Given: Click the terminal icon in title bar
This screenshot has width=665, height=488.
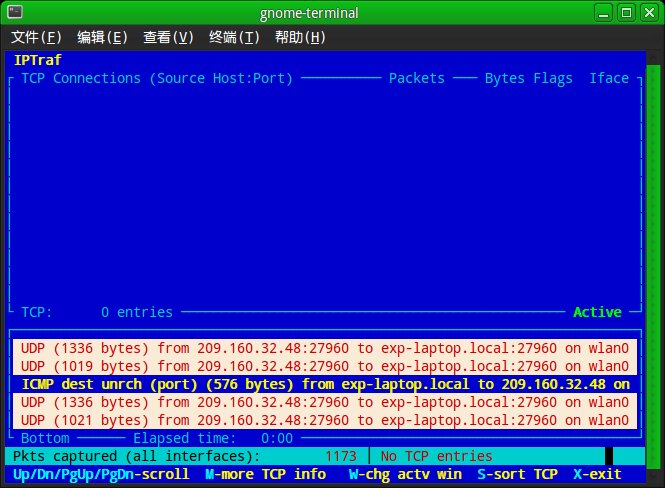Looking at the screenshot, I should pyautogui.click(x=15, y=12).
